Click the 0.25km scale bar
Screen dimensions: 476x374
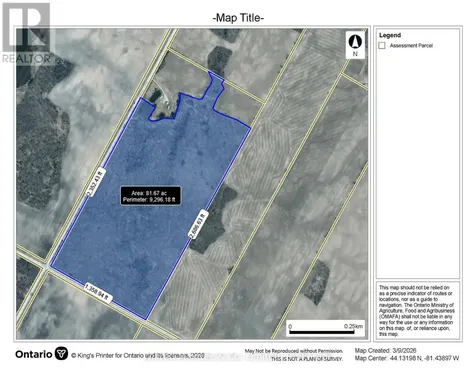tap(326, 328)
